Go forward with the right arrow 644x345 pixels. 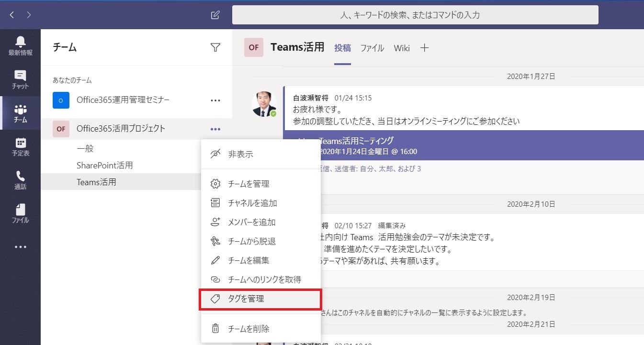coord(29,15)
